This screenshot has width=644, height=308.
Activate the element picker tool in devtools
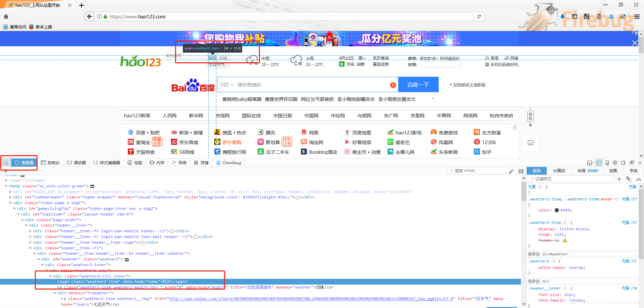6,163
